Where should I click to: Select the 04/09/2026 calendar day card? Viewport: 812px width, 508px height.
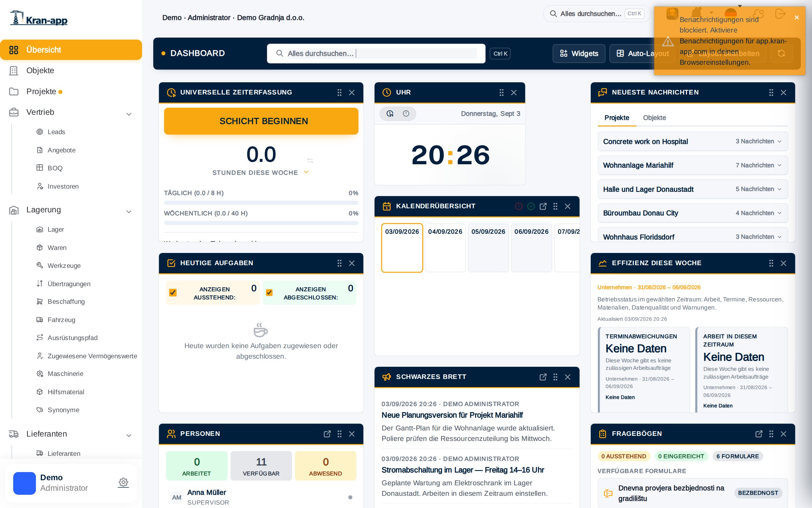(x=445, y=248)
